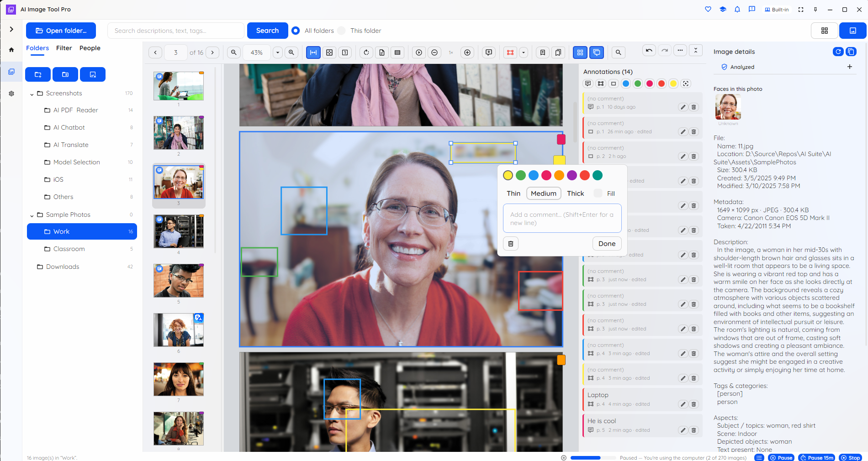Click the annotation comment text box
This screenshot has width=868, height=461.
pos(562,218)
